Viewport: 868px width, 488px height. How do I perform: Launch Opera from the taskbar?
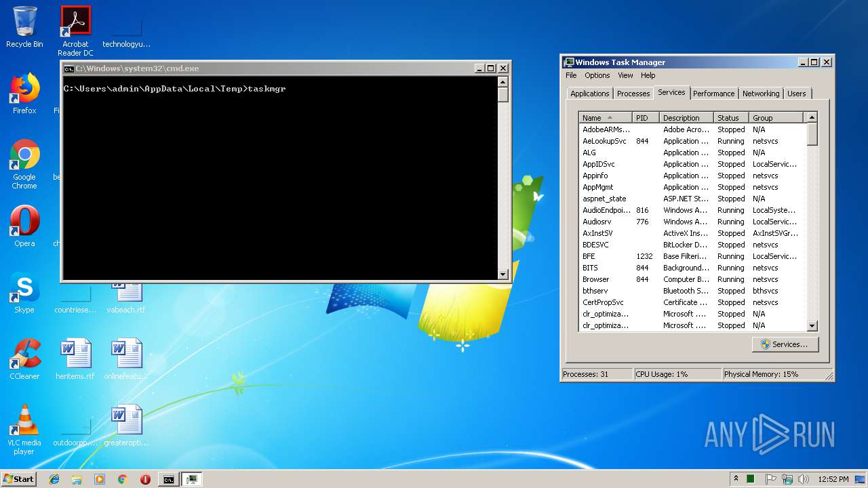145,479
